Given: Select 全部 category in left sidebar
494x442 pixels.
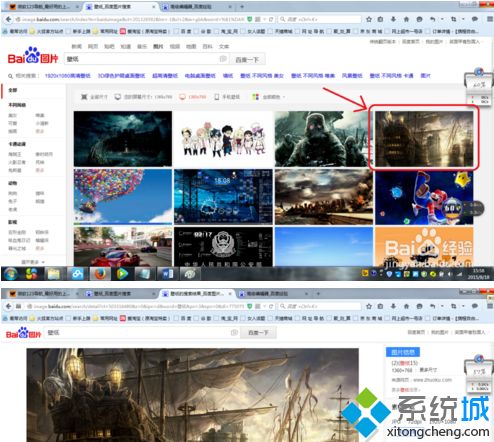Looking at the screenshot, I should pos(13,90).
